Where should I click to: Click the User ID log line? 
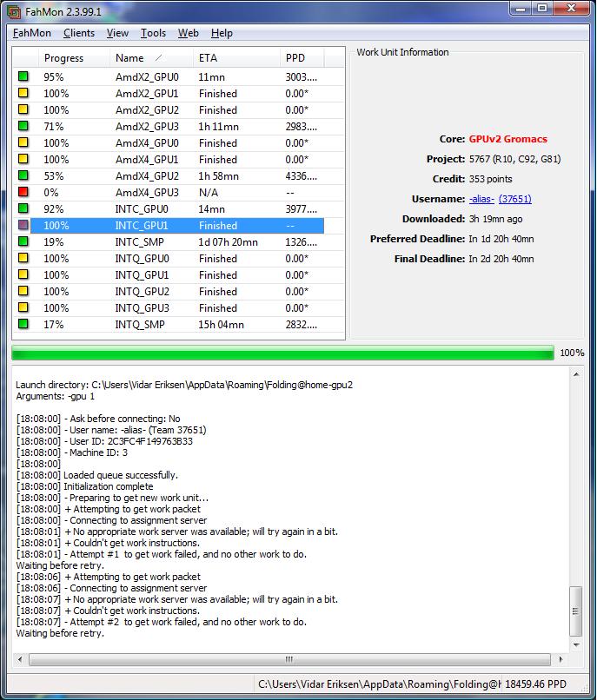coord(104,441)
